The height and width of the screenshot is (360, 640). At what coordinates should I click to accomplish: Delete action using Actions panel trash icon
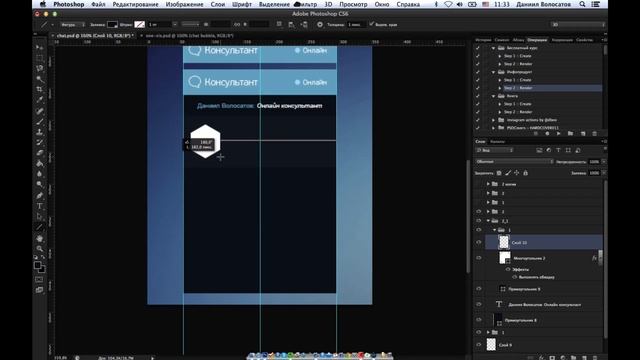click(x=594, y=133)
